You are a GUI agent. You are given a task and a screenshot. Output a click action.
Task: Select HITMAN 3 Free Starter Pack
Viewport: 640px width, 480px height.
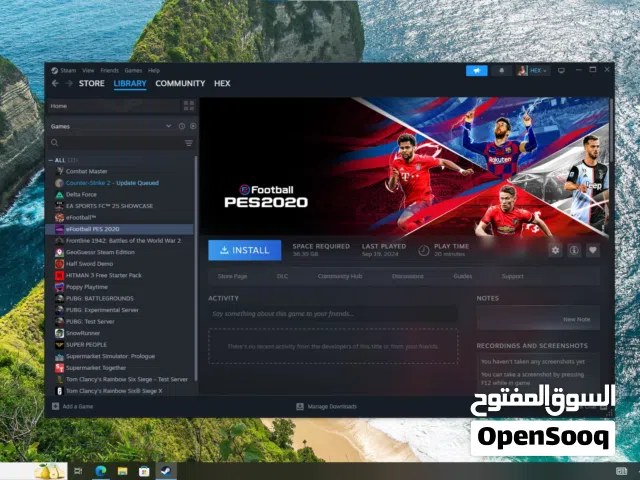click(x=120, y=276)
